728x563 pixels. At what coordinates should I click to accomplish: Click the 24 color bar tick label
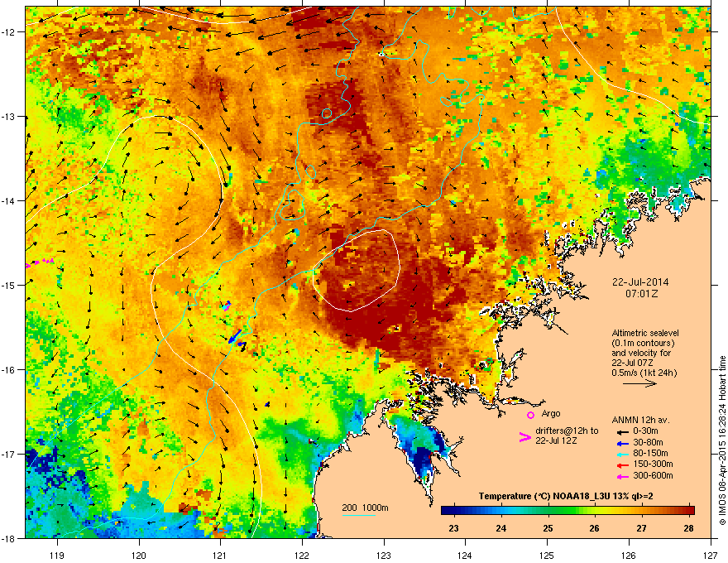500,528
